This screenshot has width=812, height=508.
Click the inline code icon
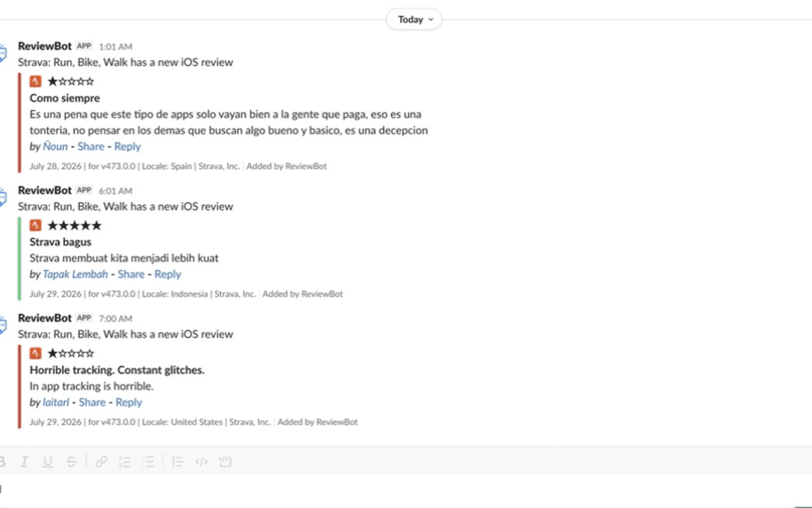[x=201, y=461]
